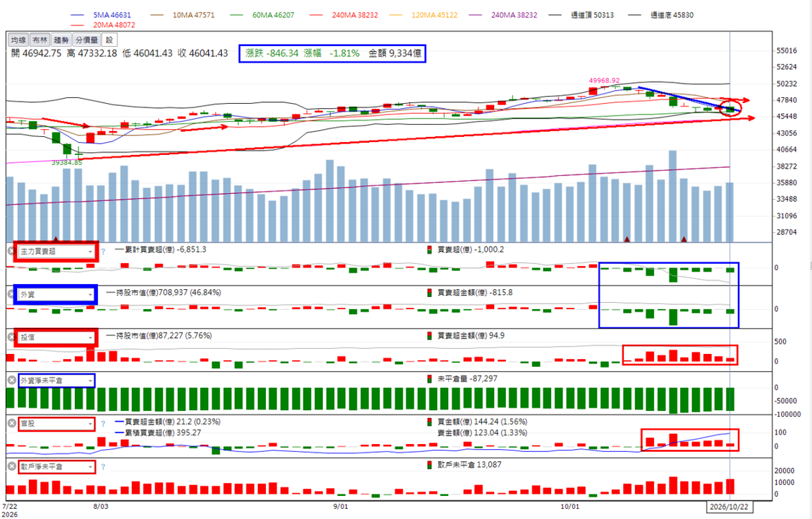This screenshot has width=812, height=519.
Task: Click the 未平倉量 -87,297 readout
Action: [467, 378]
